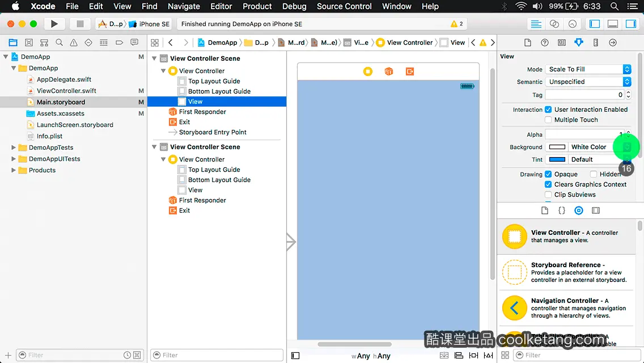The image size is (644, 363).
Task: Open the Identity inspector
Action: pyautogui.click(x=561, y=43)
